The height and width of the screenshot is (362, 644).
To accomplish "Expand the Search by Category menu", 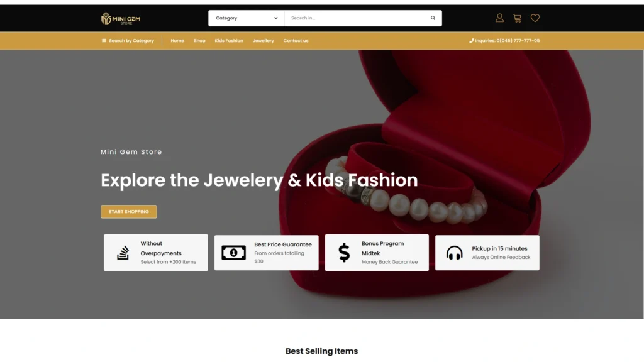I will pyautogui.click(x=128, y=41).
